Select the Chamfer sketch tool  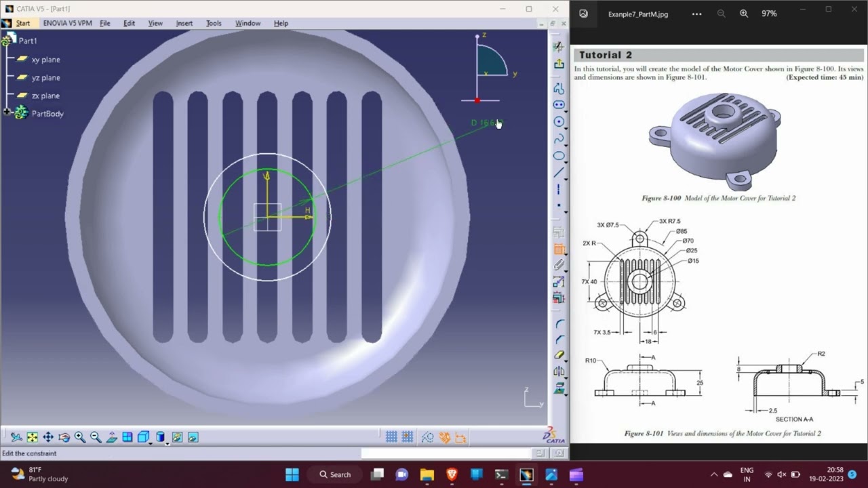559,340
